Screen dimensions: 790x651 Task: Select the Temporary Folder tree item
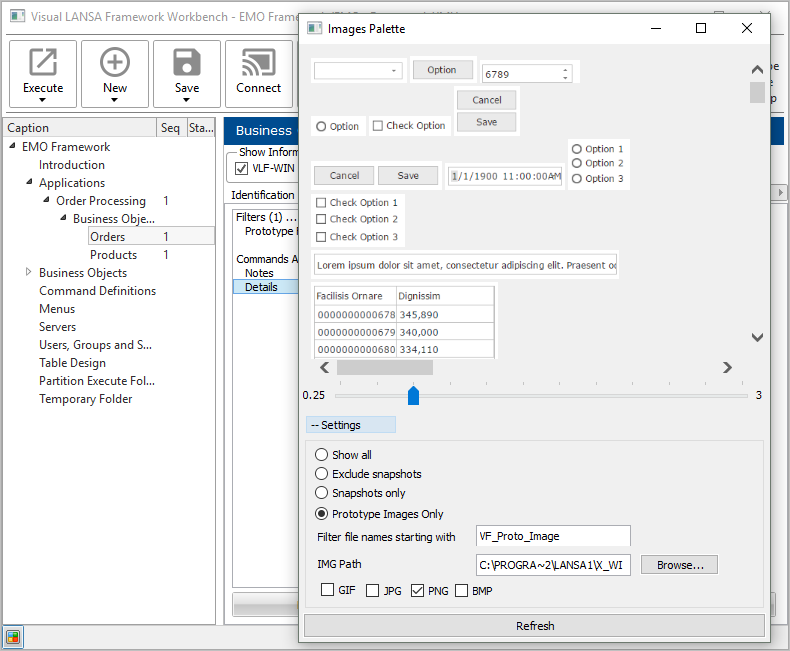click(x=86, y=399)
